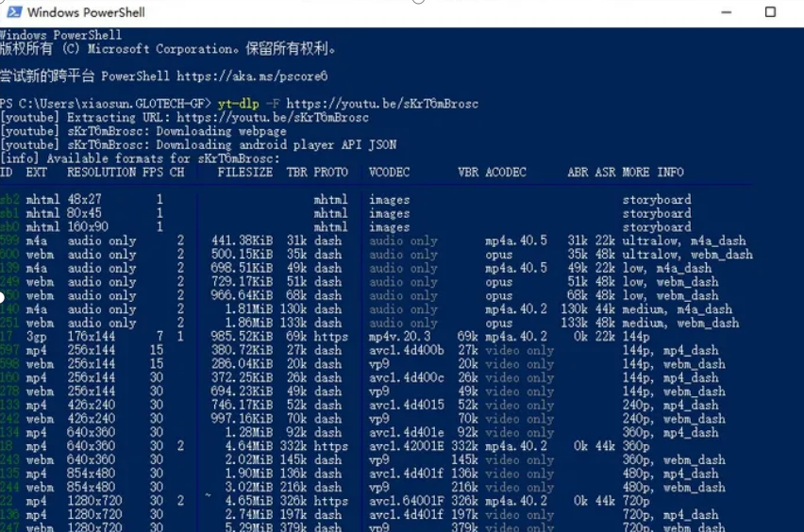Click the 48x27 storyboard resolution
Viewport: 804px width, 532px height.
point(85,199)
